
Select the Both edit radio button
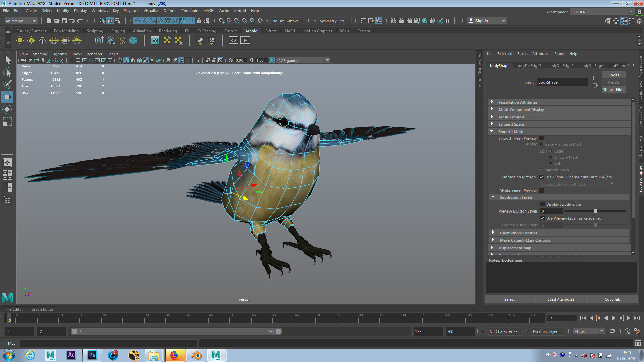(550, 163)
